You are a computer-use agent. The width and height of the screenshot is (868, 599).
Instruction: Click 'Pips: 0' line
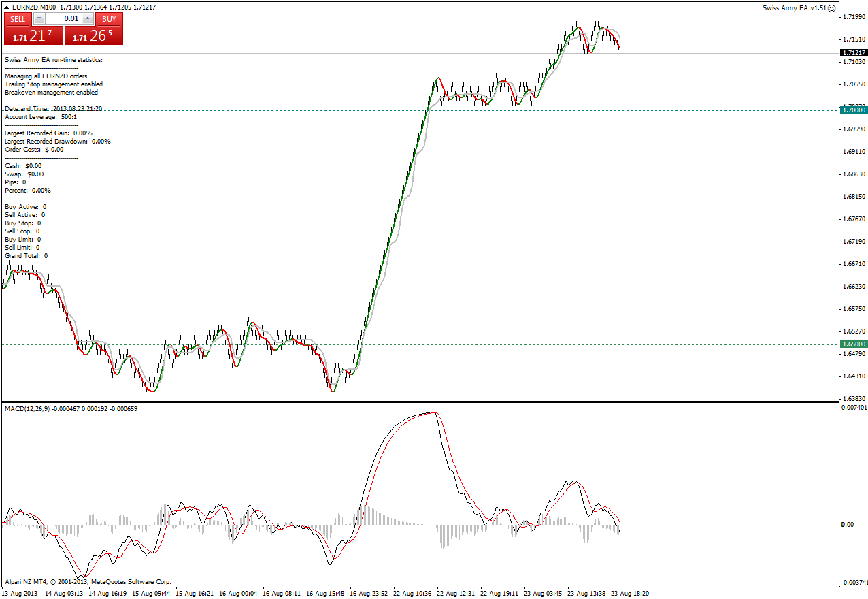point(15,182)
